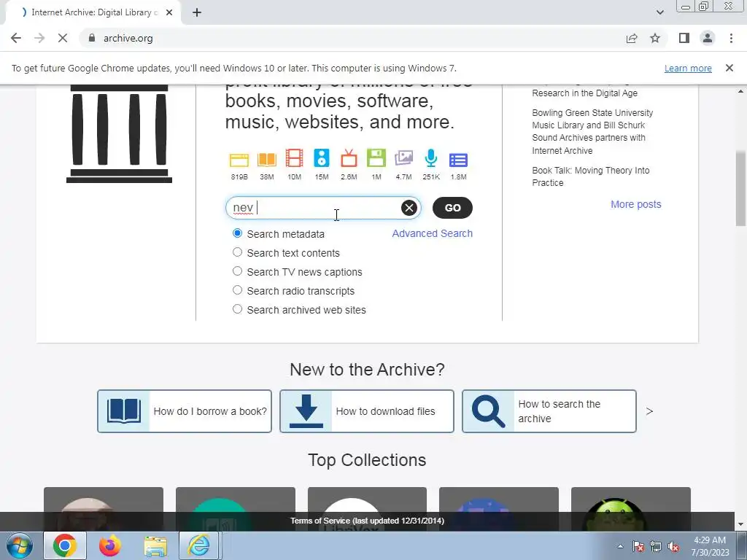The height and width of the screenshot is (560, 747).
Task: Open a new tab with the plus icon
Action: (197, 13)
